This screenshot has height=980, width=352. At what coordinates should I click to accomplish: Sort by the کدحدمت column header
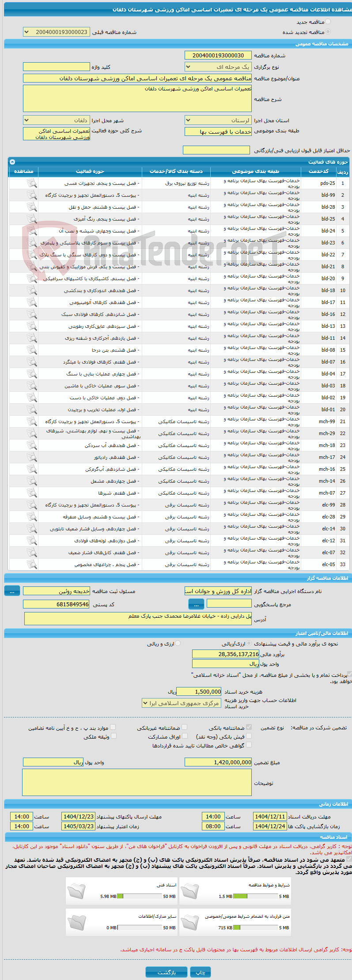coord(319,171)
